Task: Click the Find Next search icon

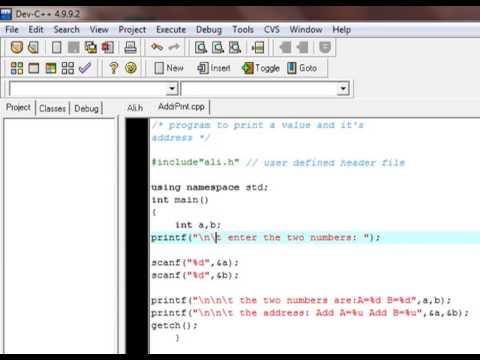Action: click(235, 47)
